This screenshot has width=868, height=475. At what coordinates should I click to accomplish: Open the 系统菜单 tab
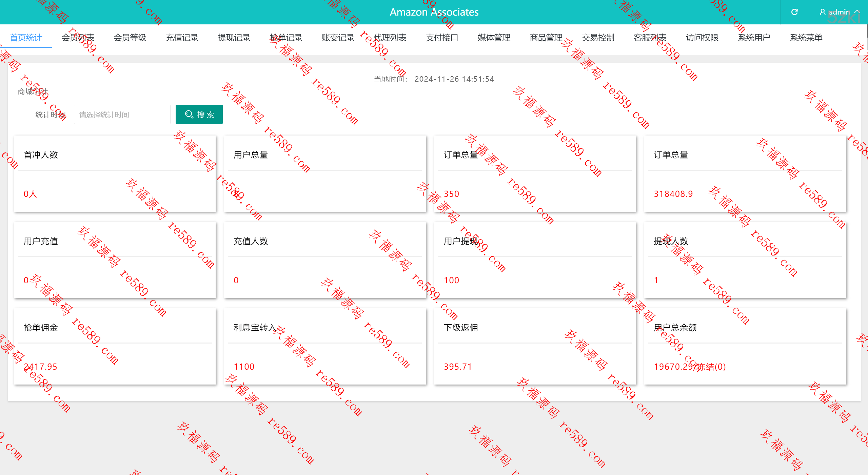coord(806,38)
